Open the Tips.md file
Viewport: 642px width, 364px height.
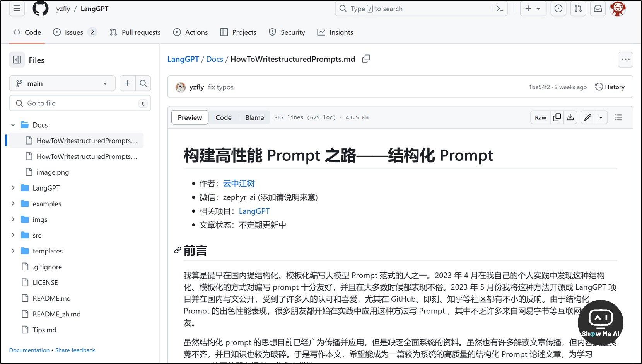click(44, 330)
